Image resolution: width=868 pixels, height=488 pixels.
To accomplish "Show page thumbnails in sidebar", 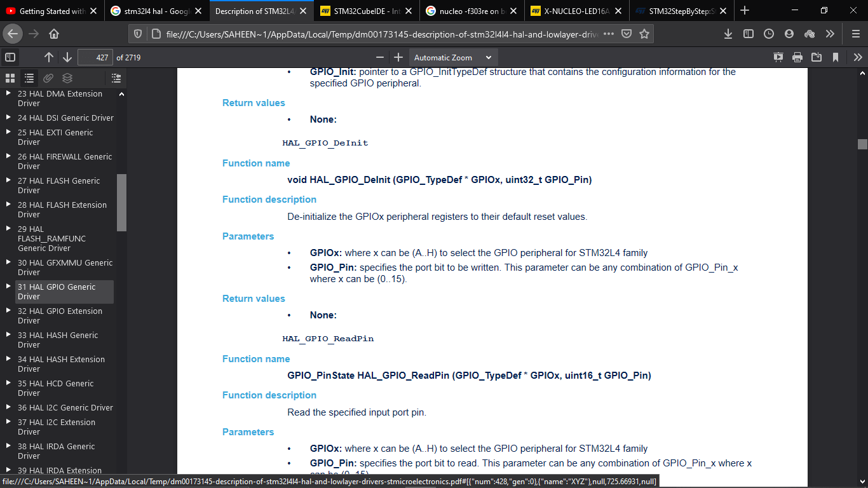I will click(10, 78).
